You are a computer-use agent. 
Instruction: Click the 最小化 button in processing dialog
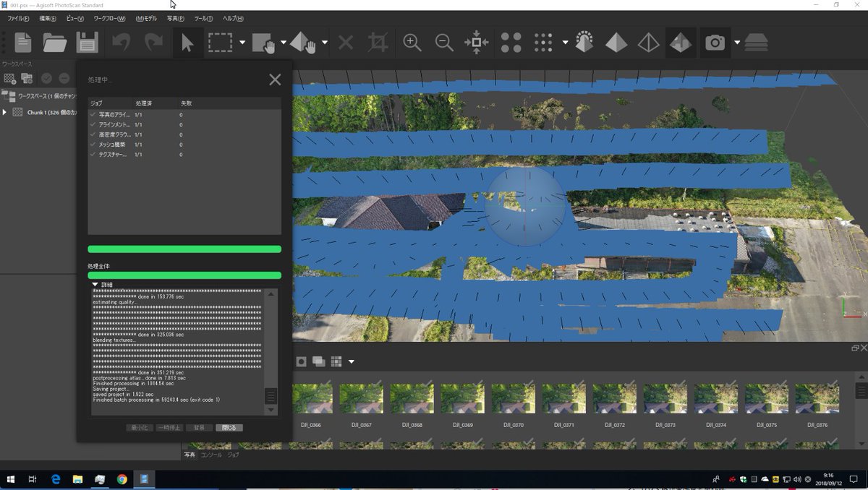point(140,428)
